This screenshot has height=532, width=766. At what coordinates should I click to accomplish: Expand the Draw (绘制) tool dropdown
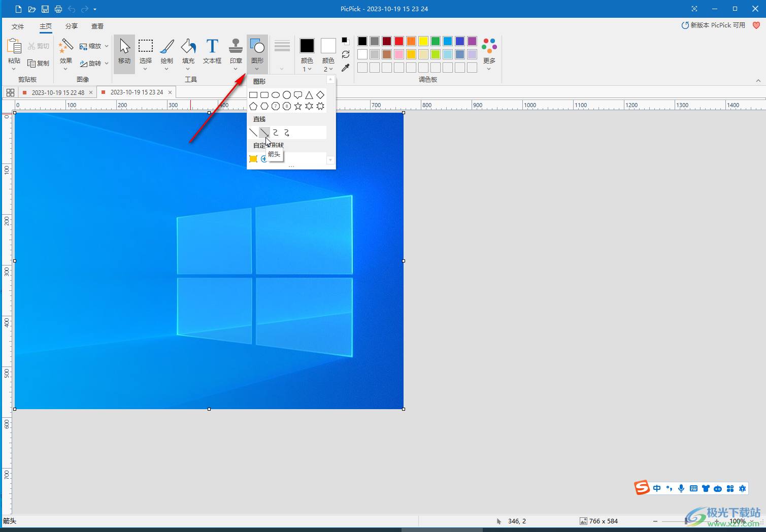pos(167,69)
